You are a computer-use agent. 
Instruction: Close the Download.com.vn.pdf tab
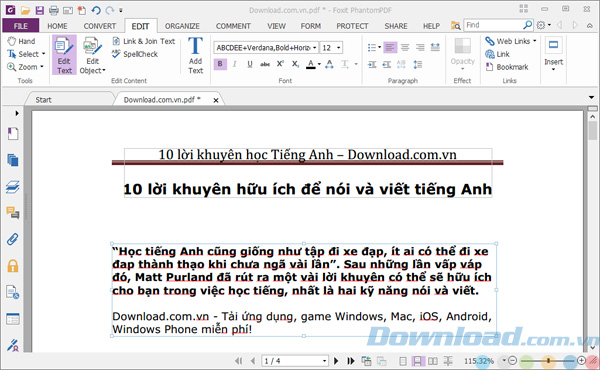click(x=216, y=100)
